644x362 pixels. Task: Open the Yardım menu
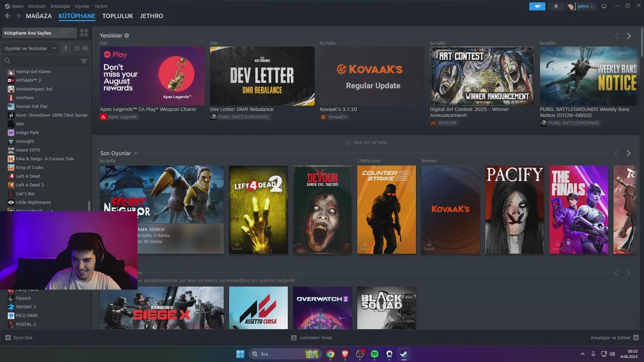pyautogui.click(x=101, y=6)
